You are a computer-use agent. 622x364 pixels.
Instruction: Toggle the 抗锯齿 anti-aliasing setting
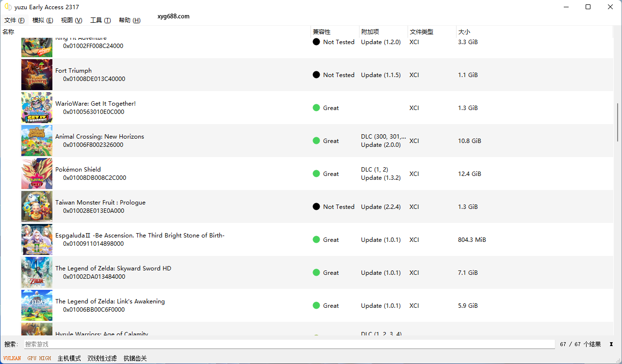[135, 359]
